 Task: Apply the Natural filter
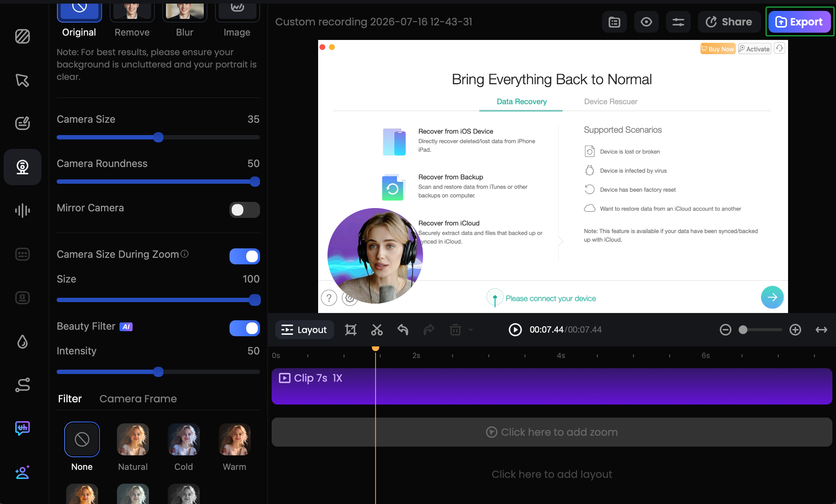[133, 439]
